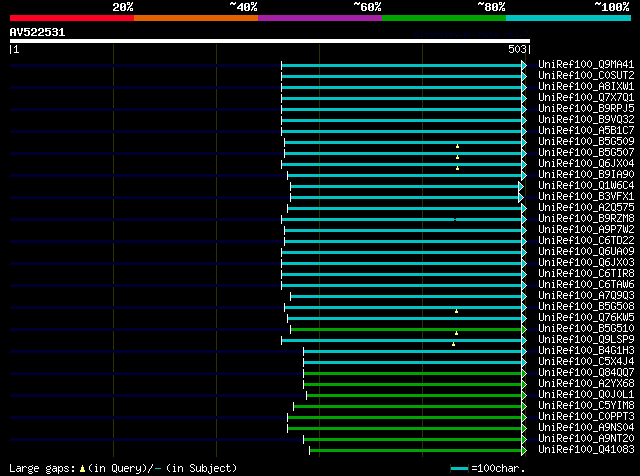
Task: Click the cyan ~100% identity legend segment
Action: click(x=569, y=18)
